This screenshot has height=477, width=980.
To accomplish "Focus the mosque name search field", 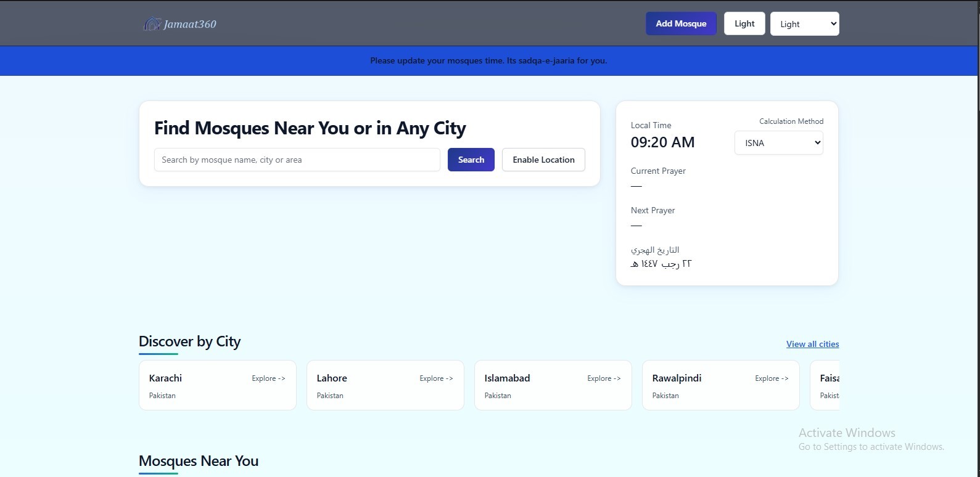I will coord(297,160).
